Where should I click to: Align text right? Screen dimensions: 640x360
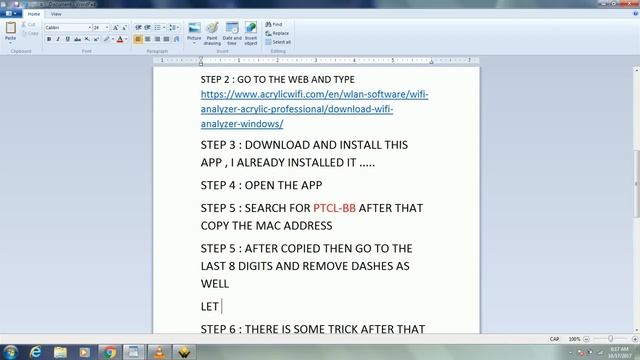coord(157,39)
